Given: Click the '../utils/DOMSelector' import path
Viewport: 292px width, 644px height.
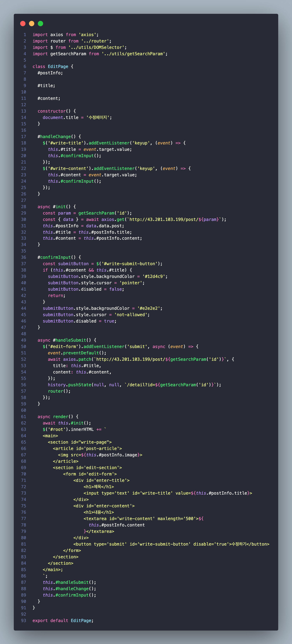Looking at the screenshot, I should [x=96, y=47].
